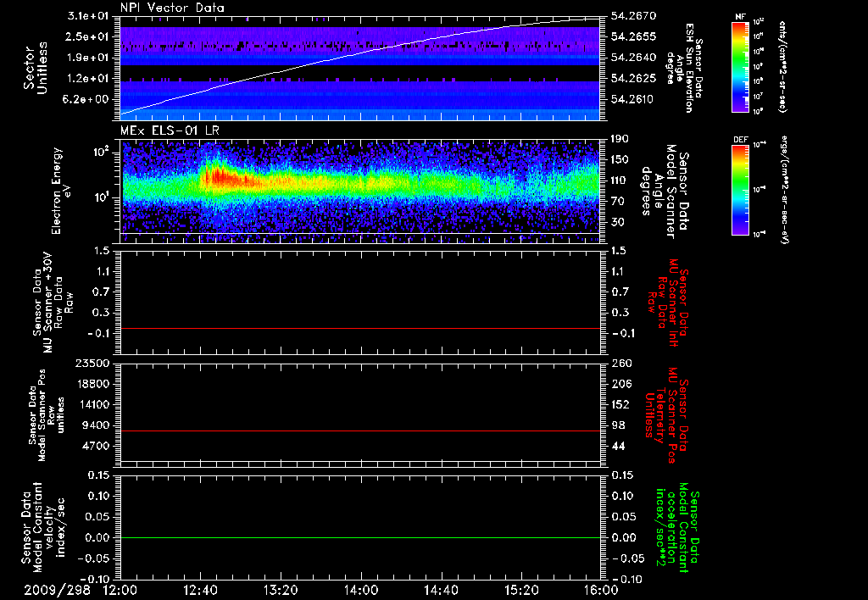Select the 12:40 time axis label
868x600 pixels.
[x=200, y=589]
